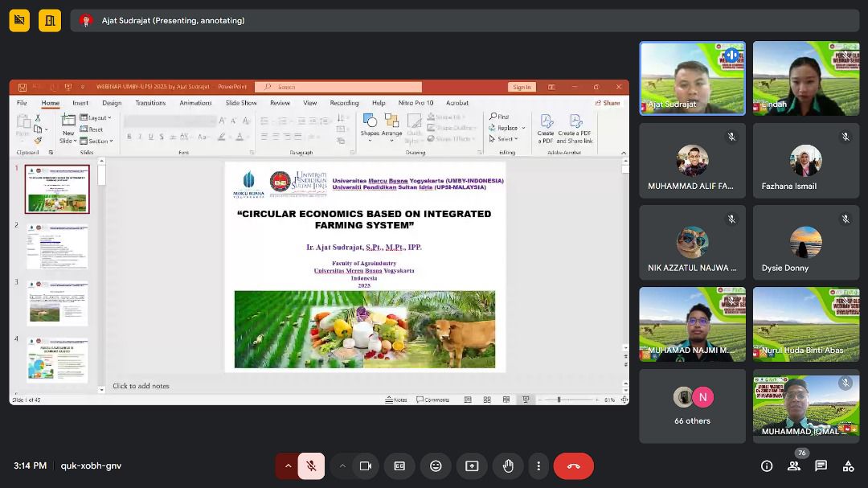
Task: Click the Save icon in PowerPoint title bar
Action: [x=23, y=87]
